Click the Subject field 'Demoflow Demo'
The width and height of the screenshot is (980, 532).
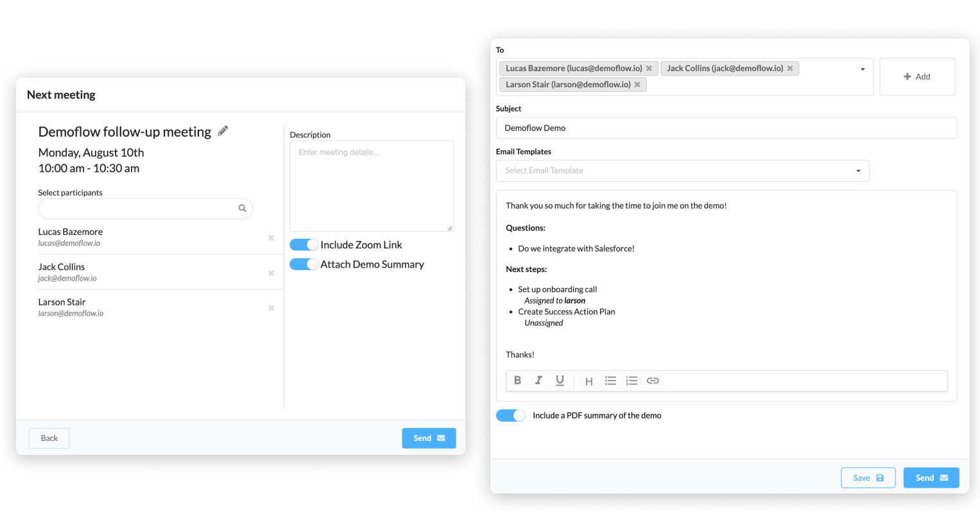point(726,128)
